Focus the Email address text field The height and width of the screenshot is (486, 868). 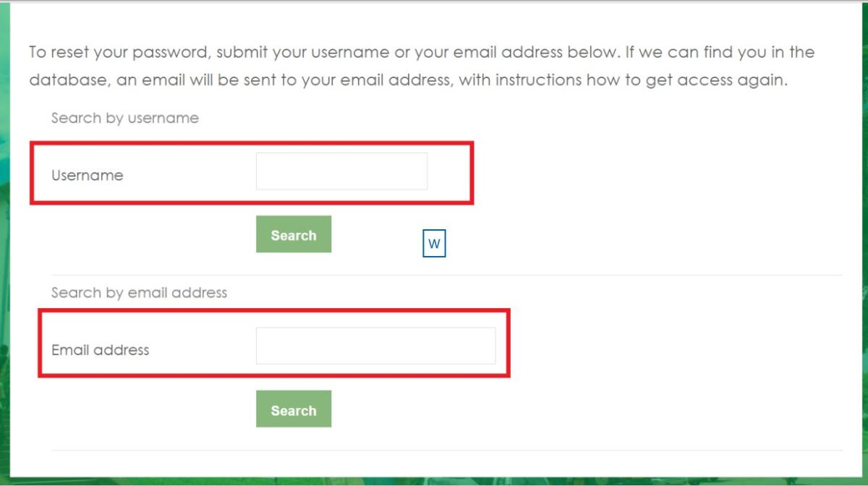click(x=375, y=346)
